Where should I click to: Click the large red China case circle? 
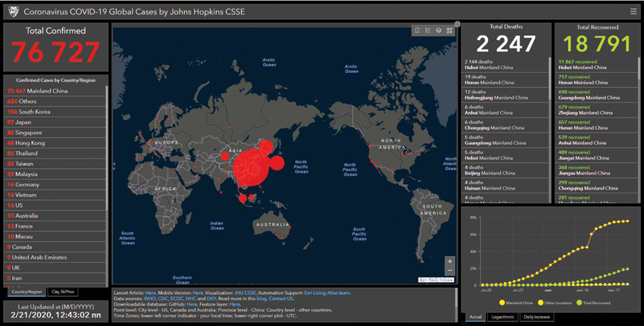pos(249,168)
